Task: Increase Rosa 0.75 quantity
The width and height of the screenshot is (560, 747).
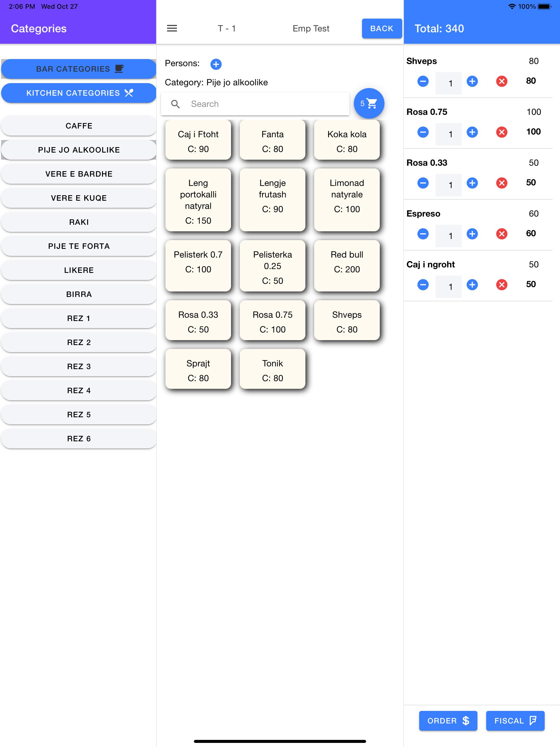Action: point(472,132)
